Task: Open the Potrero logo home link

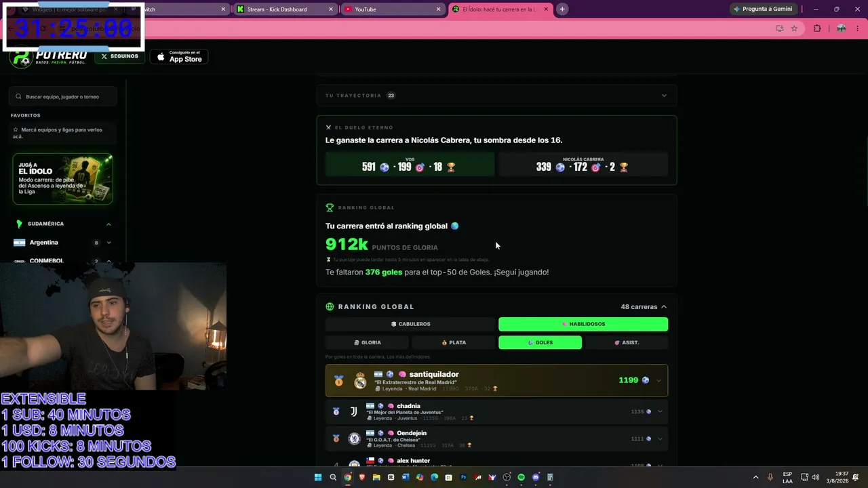Action: coord(49,57)
